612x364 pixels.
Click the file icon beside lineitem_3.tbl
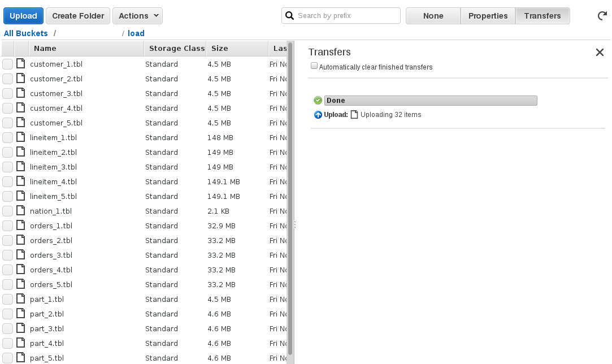tap(21, 167)
